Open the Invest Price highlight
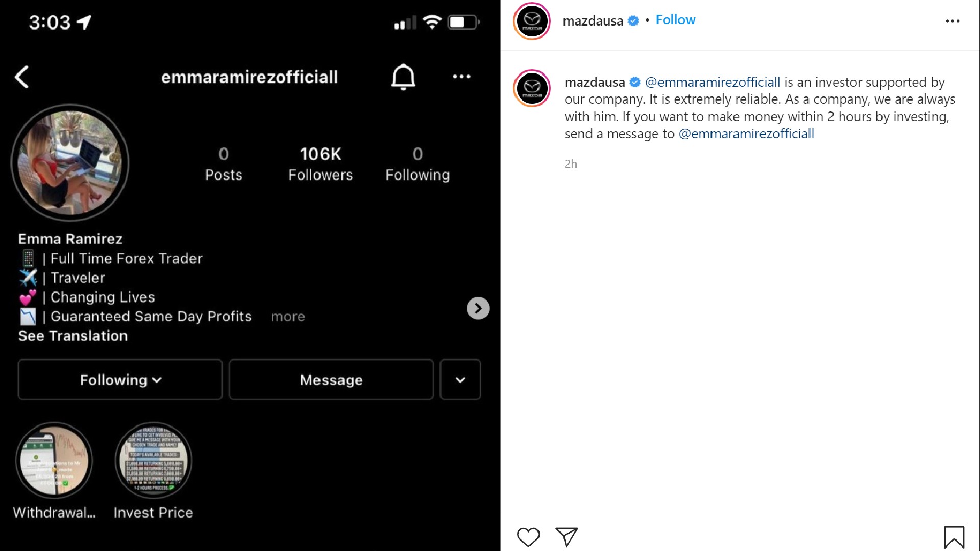Screen dimensions: 980x551 [154, 461]
